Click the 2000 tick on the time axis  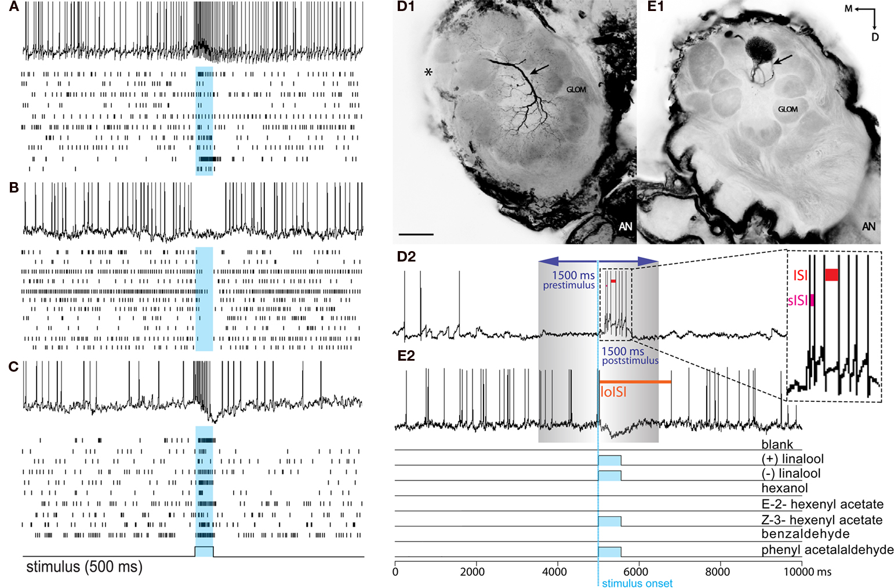pos(473,572)
